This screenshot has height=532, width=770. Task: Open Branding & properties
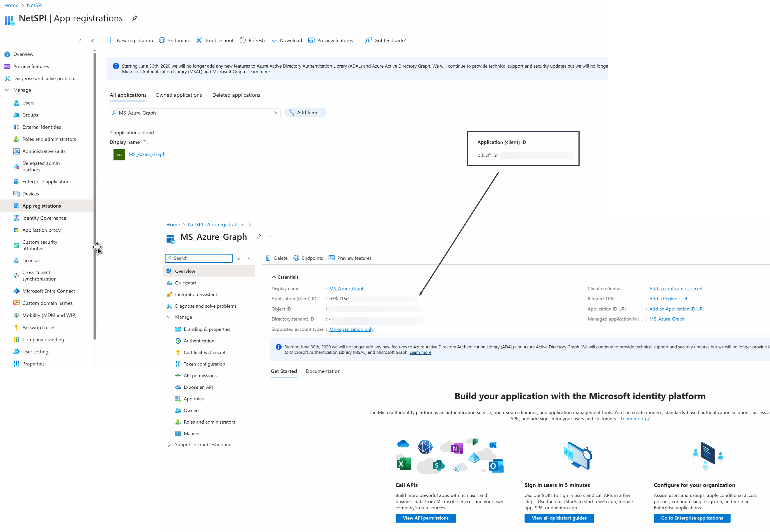pos(207,329)
